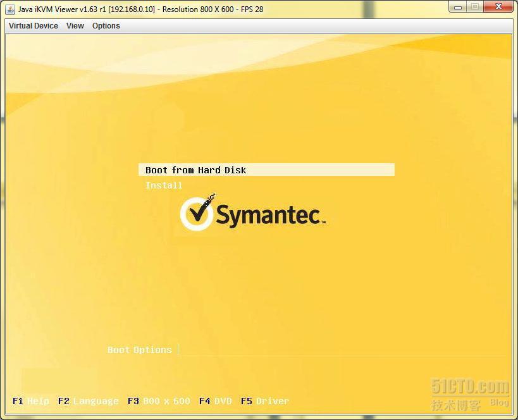
Task: Open the View menu
Action: (x=75, y=26)
